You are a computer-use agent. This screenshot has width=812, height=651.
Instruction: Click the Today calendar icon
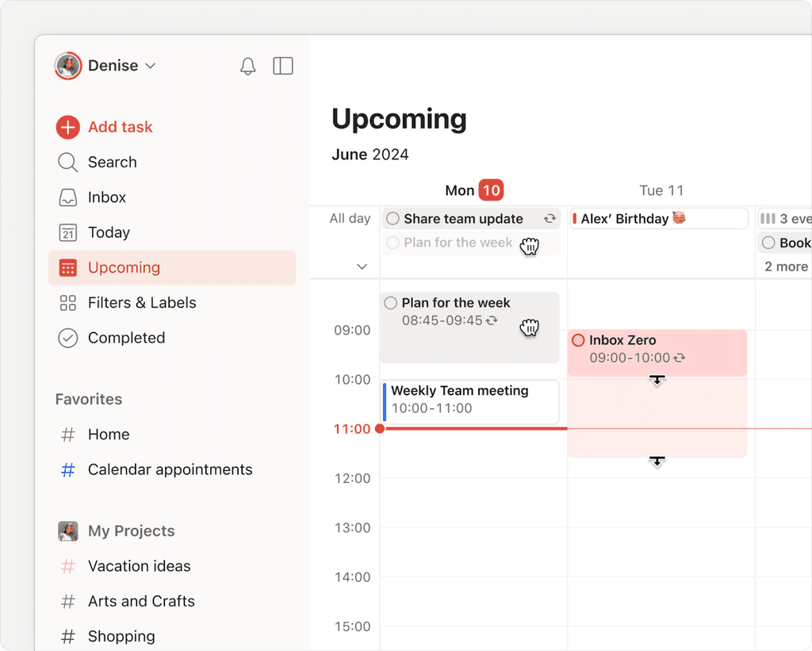pyautogui.click(x=68, y=232)
